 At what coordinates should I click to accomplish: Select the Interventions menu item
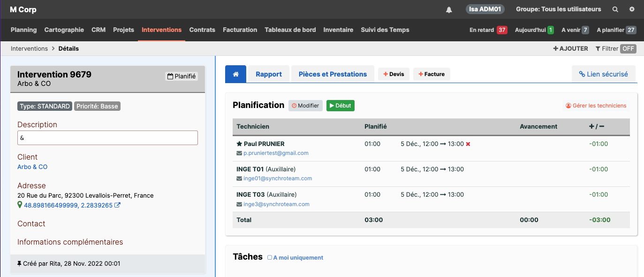pos(161,30)
